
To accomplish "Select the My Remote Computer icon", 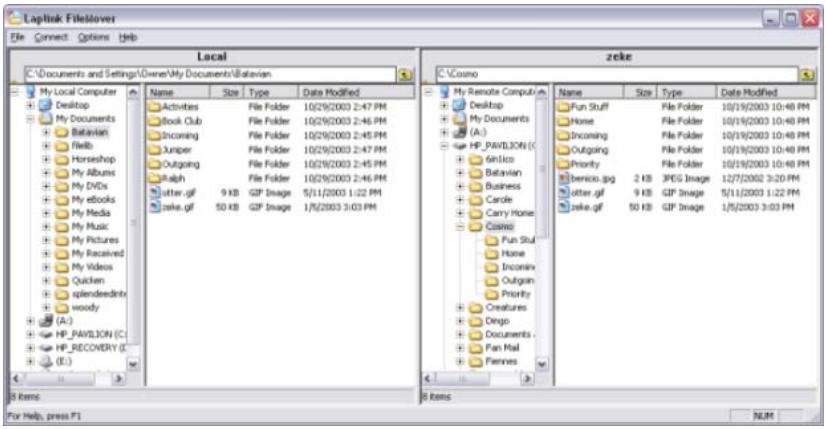I will [445, 92].
